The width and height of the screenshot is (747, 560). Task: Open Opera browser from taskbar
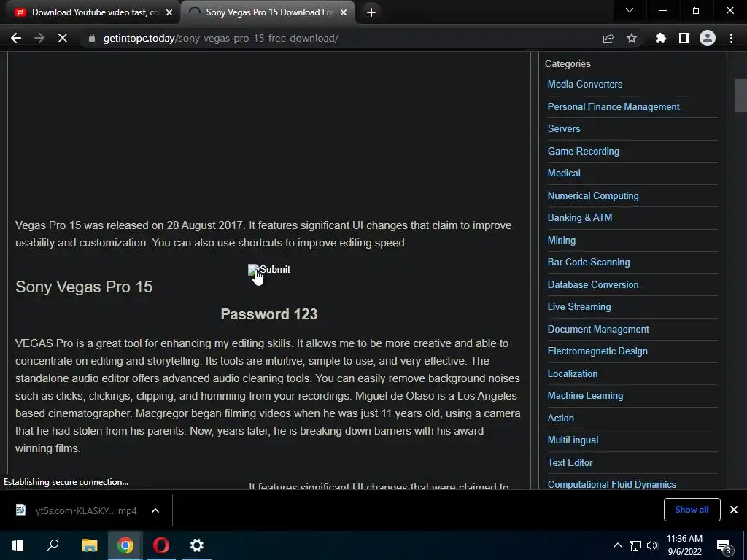(x=161, y=545)
